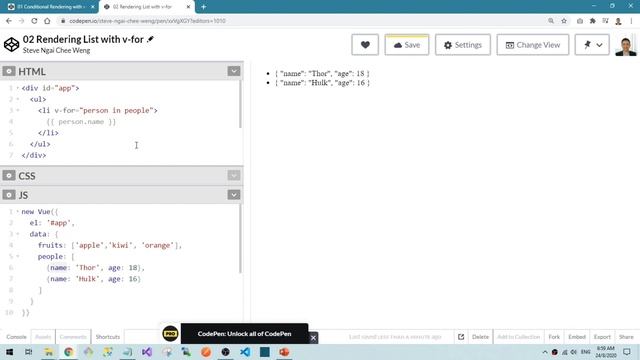Open the Steve Ngai Chee Weng profile link
Image resolution: width=640 pixels, height=360 pixels.
click(x=56, y=51)
